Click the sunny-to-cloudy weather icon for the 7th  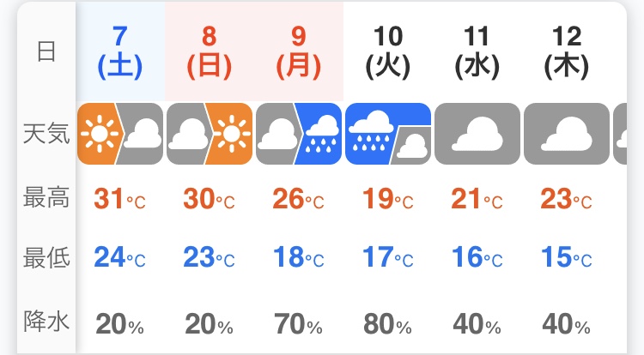(x=120, y=134)
